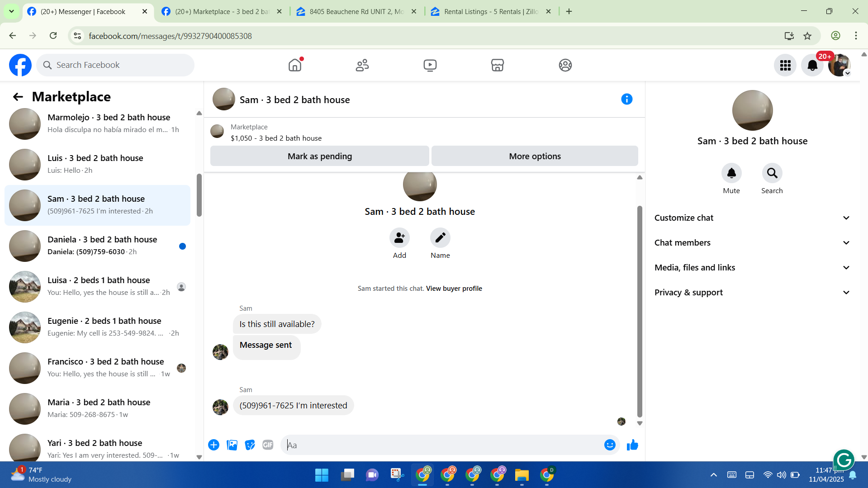Screen dimensions: 868x488
Task: Click the browser address bar URL
Action: click(x=170, y=36)
